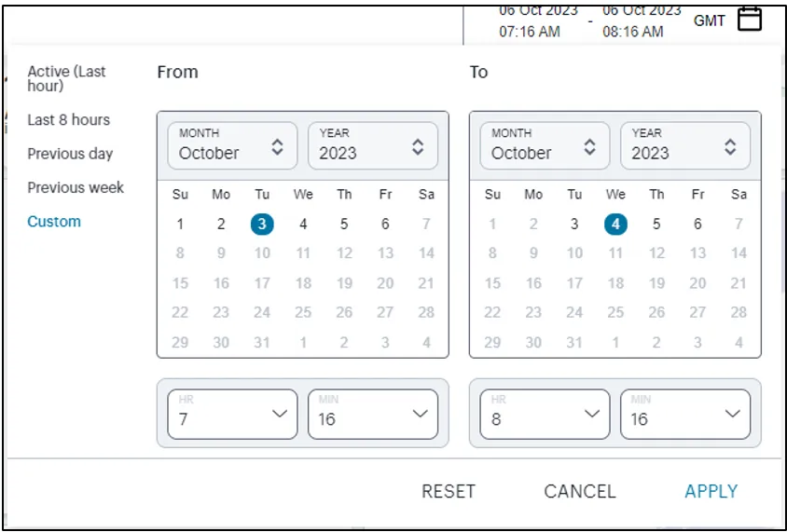
Task: Select the Custom range option
Action: [54, 221]
